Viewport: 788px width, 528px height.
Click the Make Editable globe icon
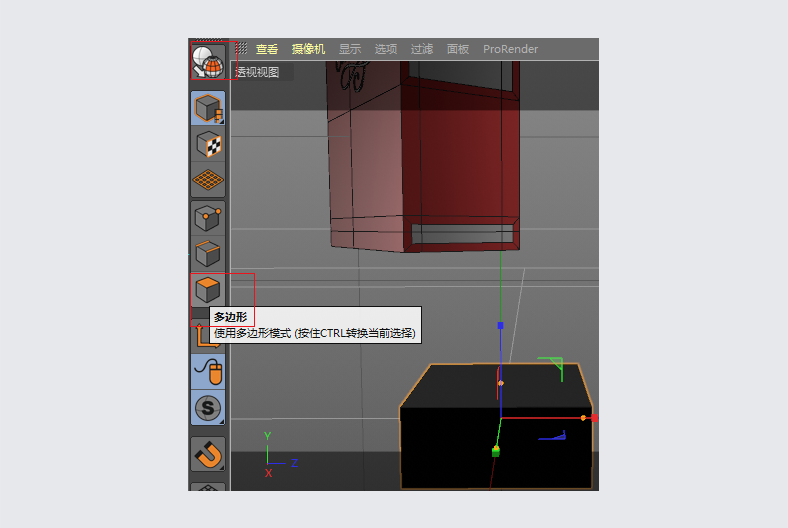(x=208, y=62)
